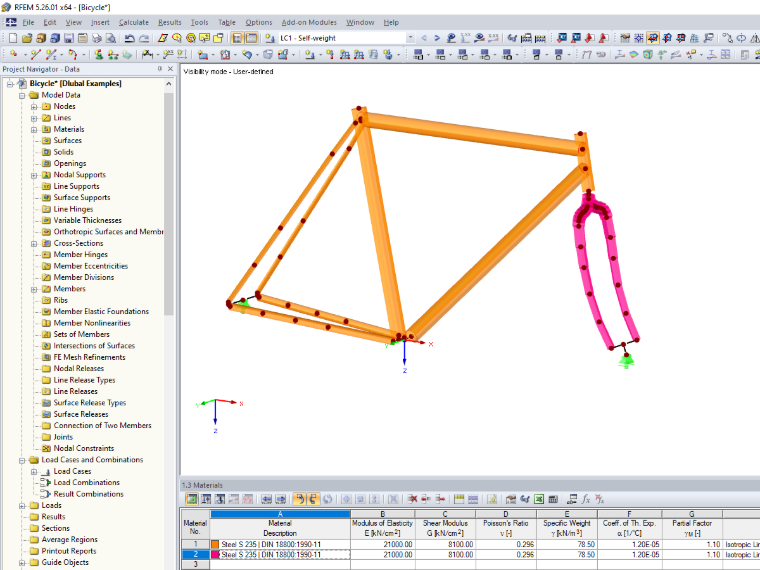
Task: Click the pink color swatch of material 2
Action: [215, 554]
